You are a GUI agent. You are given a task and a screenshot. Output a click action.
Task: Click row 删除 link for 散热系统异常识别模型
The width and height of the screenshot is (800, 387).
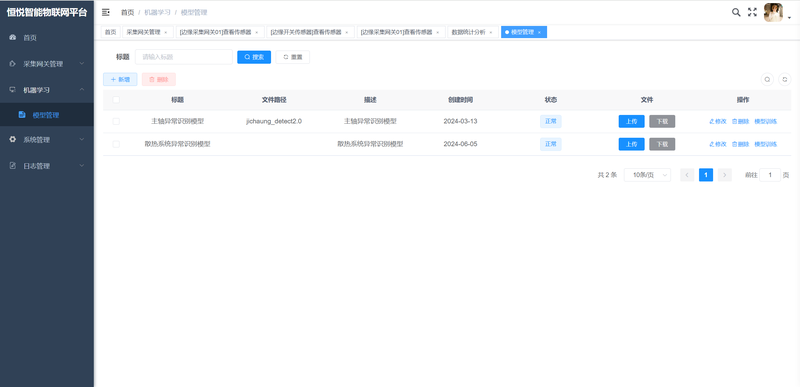pyautogui.click(x=740, y=144)
